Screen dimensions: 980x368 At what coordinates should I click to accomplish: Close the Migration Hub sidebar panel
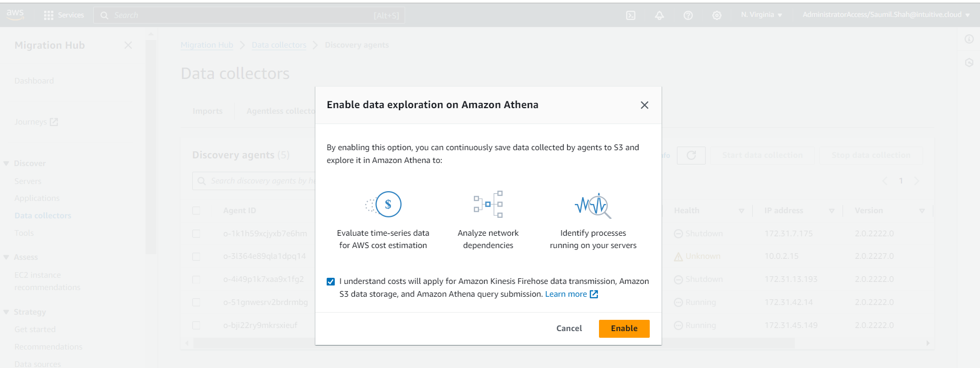point(128,45)
